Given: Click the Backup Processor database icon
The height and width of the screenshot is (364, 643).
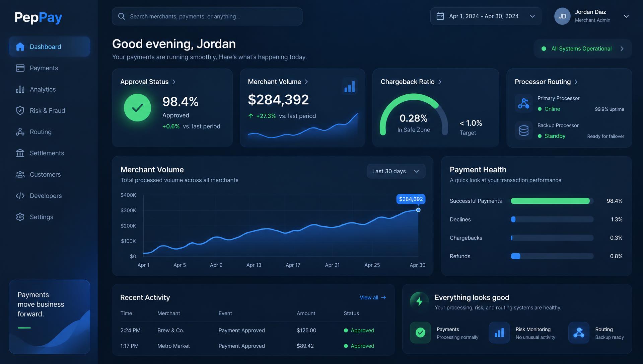Looking at the screenshot, I should point(524,130).
